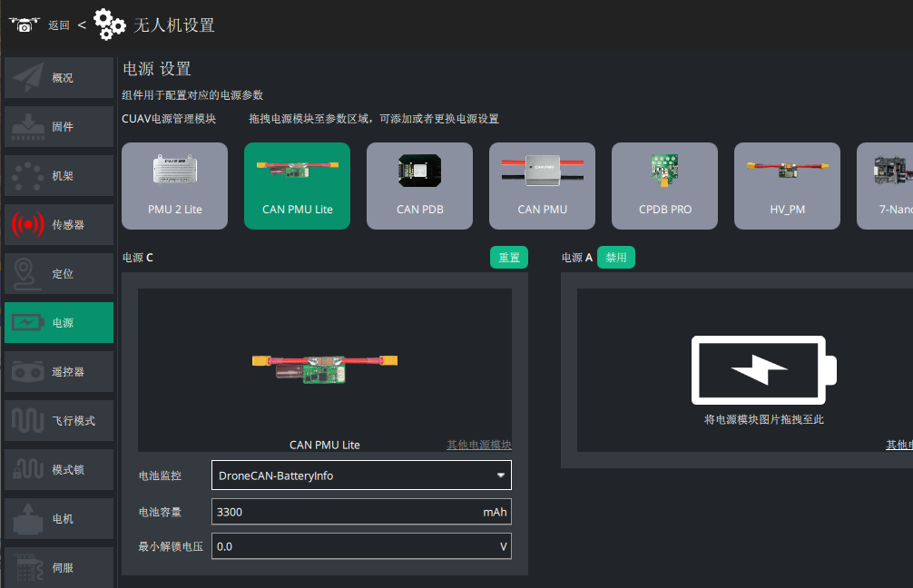Disable 电源 A with 禁用 button

click(x=616, y=258)
